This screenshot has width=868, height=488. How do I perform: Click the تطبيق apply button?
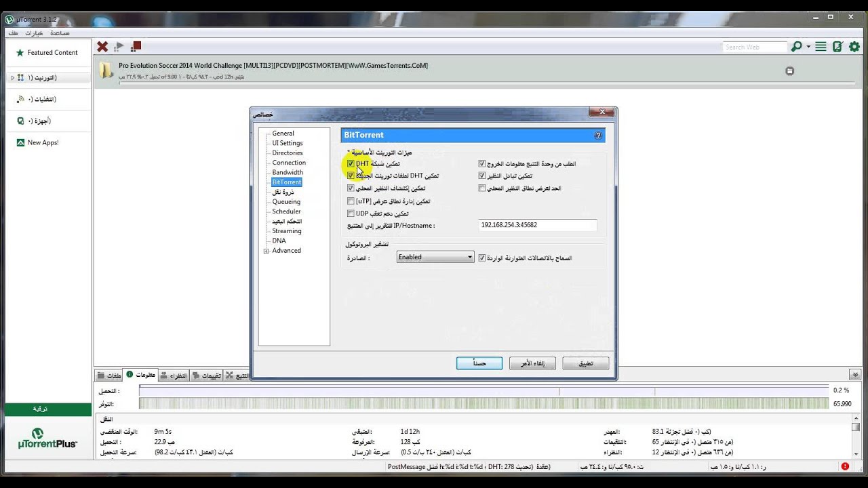(x=585, y=363)
